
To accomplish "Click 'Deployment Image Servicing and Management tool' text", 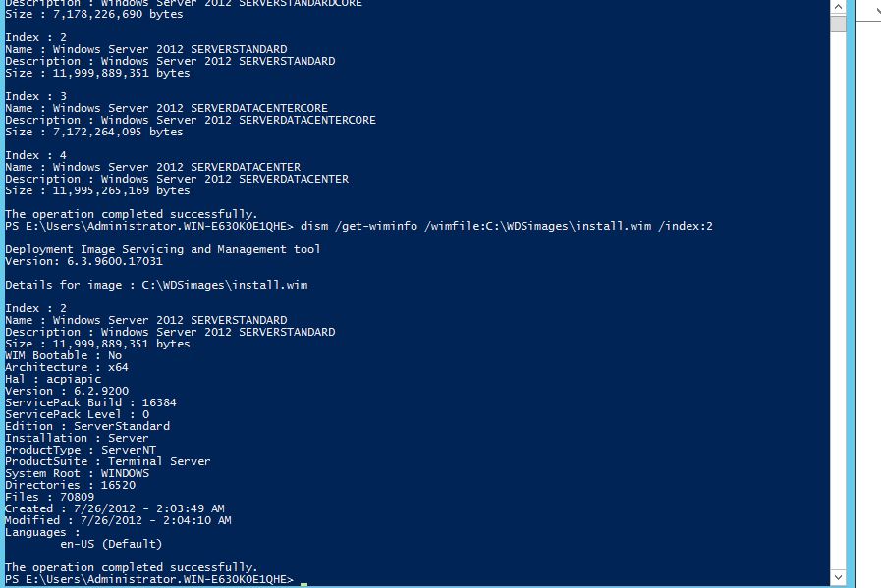I will click(x=162, y=249).
